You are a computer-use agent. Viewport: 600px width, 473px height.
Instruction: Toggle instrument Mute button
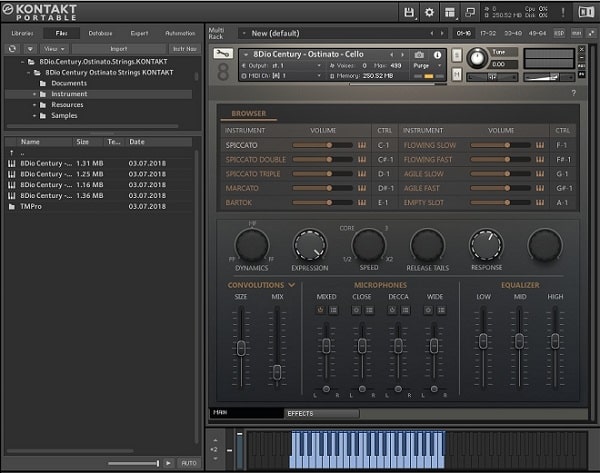[x=457, y=74]
